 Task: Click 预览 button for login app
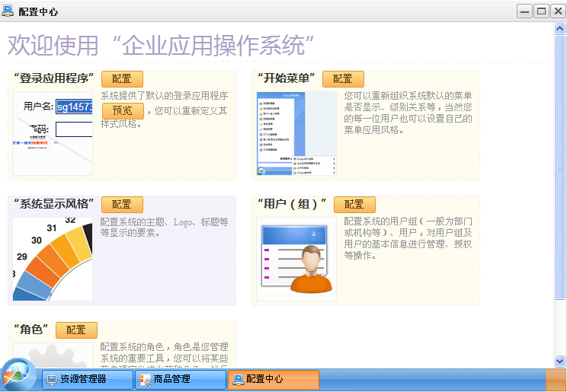click(123, 110)
